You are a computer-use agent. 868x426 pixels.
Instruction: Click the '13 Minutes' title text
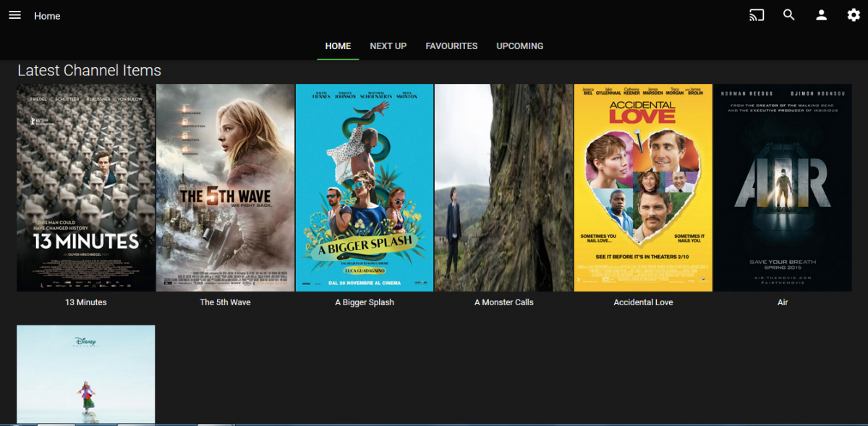[x=86, y=302]
